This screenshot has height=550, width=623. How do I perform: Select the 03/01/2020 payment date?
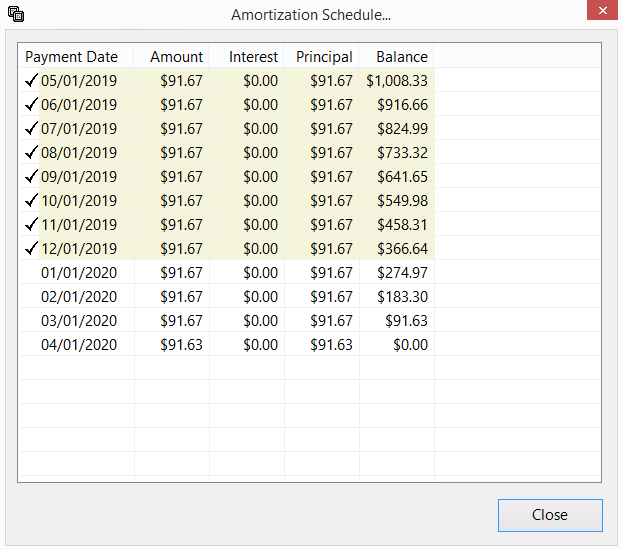pyautogui.click(x=79, y=321)
